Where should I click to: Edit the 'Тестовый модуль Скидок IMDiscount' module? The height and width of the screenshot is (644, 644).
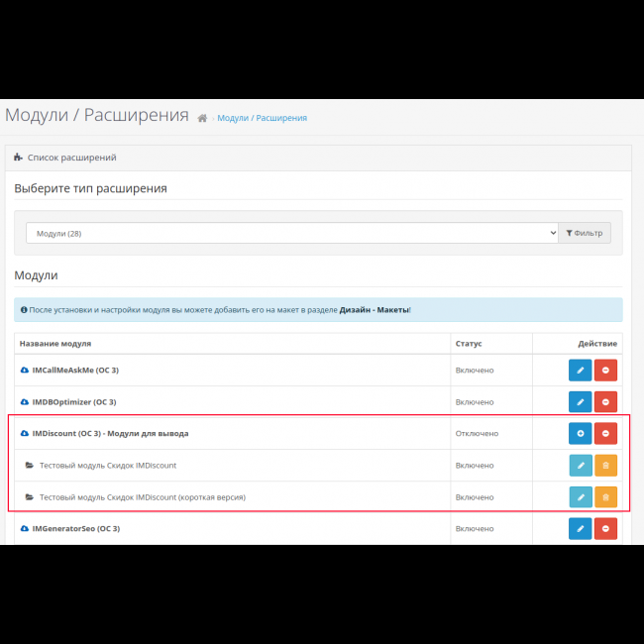580,465
